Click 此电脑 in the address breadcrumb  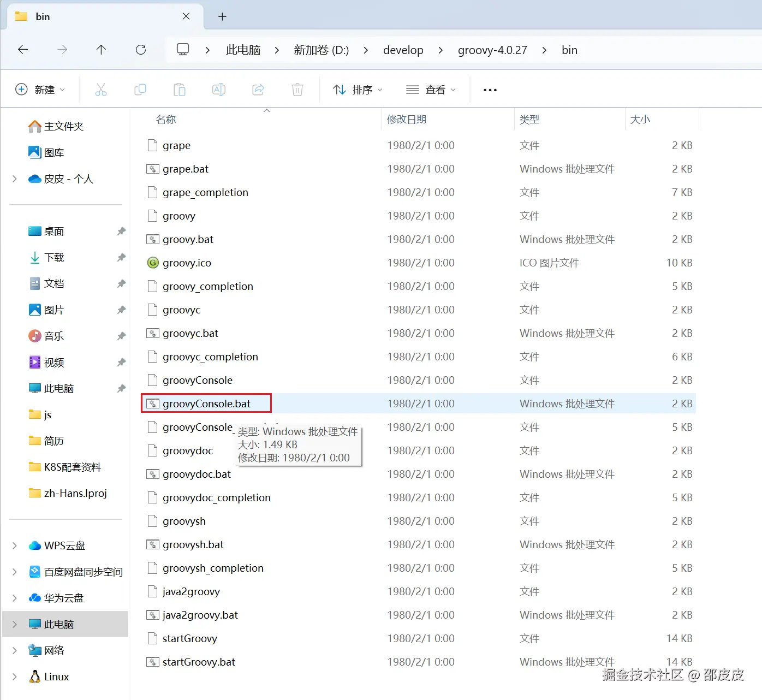click(243, 50)
